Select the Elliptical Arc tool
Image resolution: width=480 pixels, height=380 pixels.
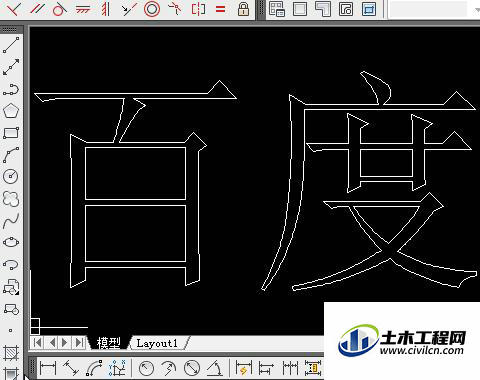pos(11,265)
